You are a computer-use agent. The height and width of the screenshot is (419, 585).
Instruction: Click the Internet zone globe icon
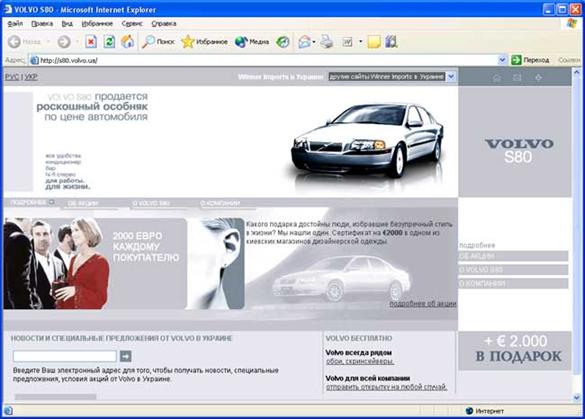(x=469, y=411)
